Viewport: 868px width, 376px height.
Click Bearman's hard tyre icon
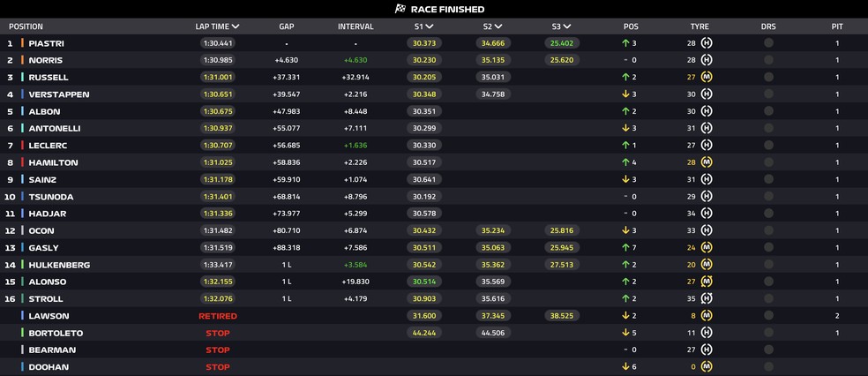pyautogui.click(x=707, y=350)
